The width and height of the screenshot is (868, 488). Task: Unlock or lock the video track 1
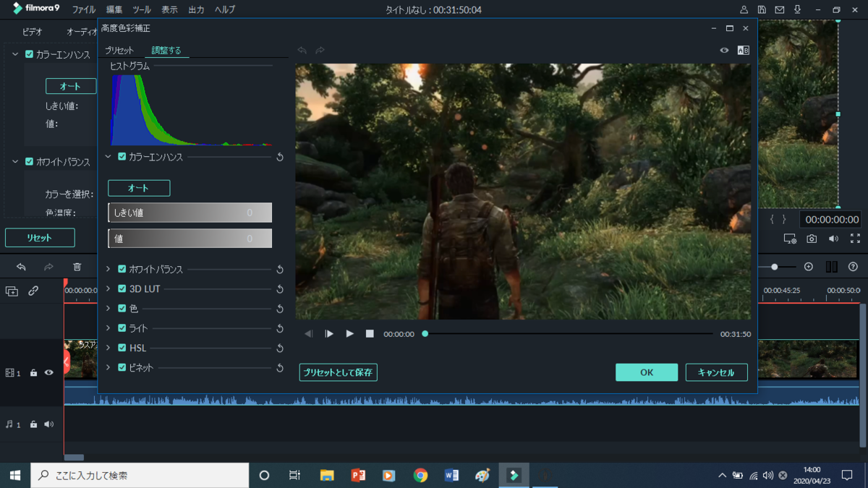[33, 373]
